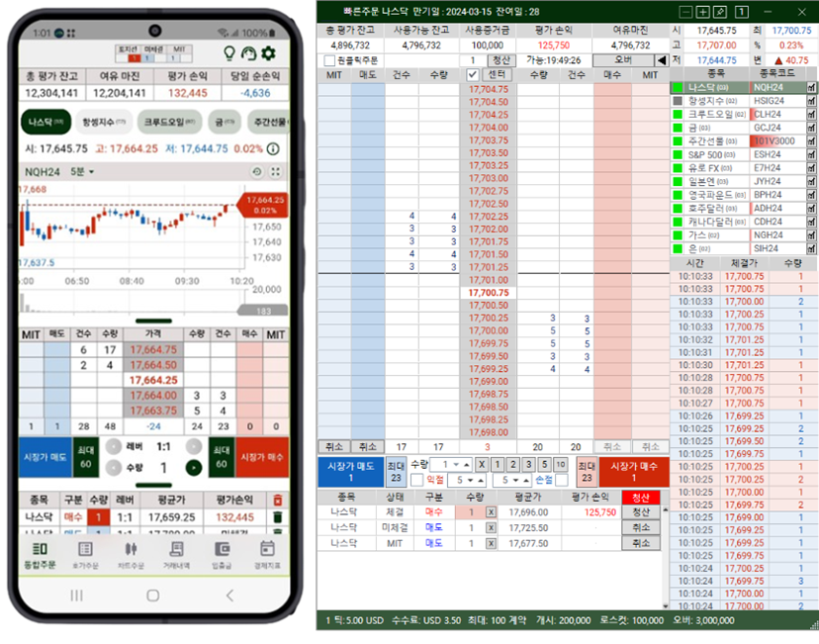This screenshot has height=644, width=819.
Task: Delete all positions with red trash icon
Action: 277,502
